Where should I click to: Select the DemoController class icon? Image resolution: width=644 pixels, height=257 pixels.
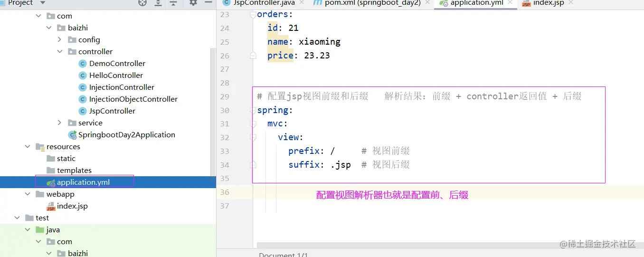(x=83, y=64)
